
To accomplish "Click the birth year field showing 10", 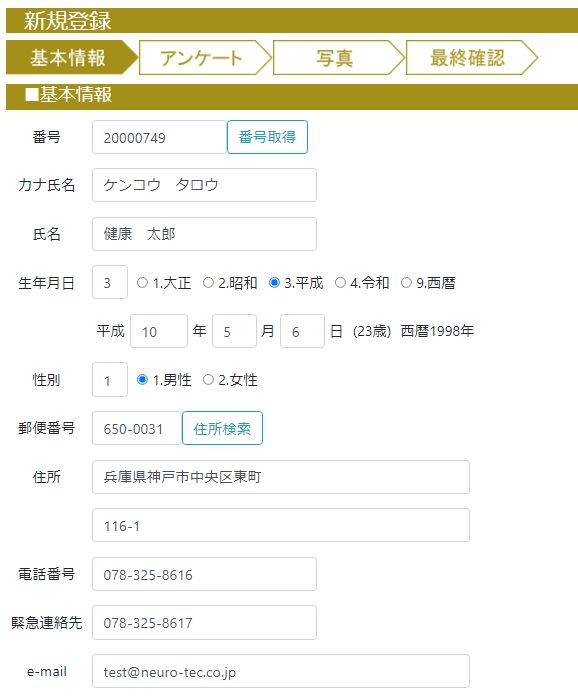I will tap(159, 331).
